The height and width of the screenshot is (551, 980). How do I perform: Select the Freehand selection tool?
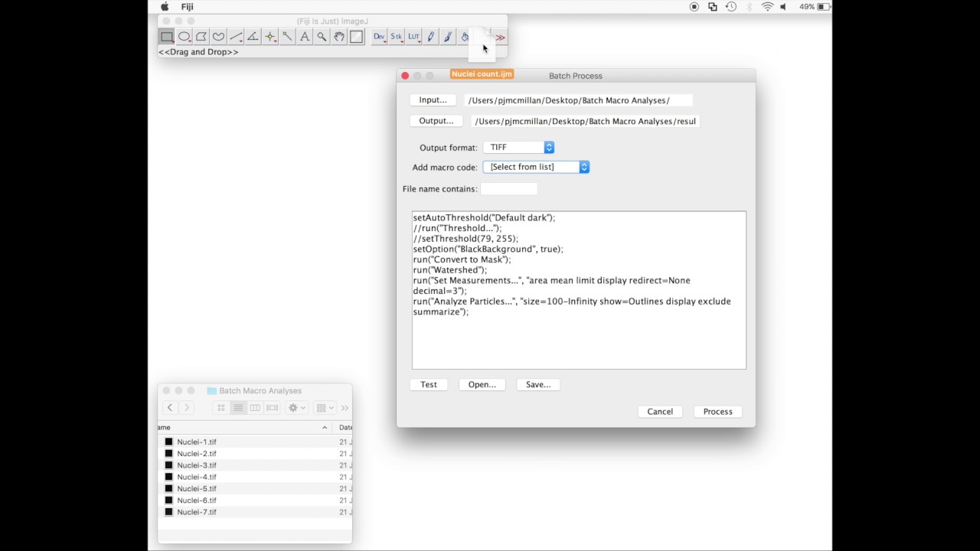pyautogui.click(x=218, y=37)
